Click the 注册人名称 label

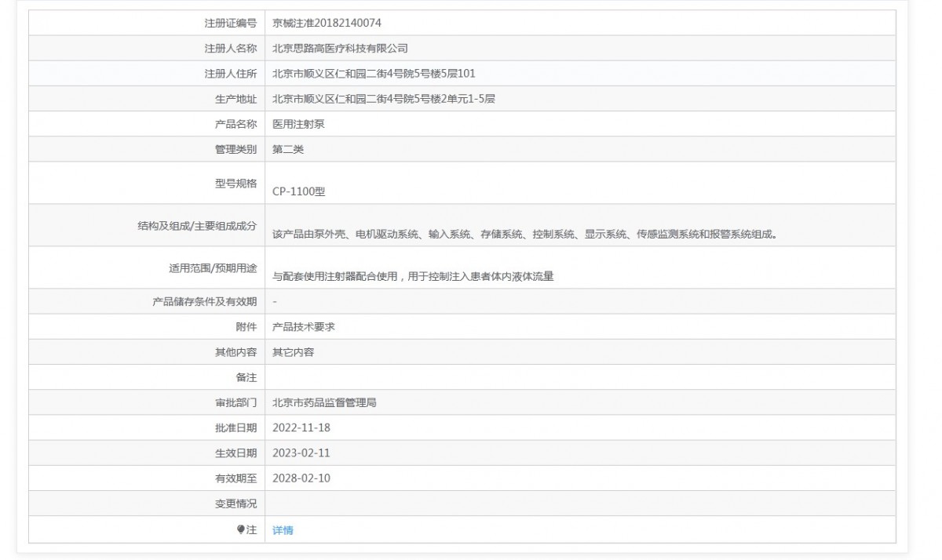point(231,49)
